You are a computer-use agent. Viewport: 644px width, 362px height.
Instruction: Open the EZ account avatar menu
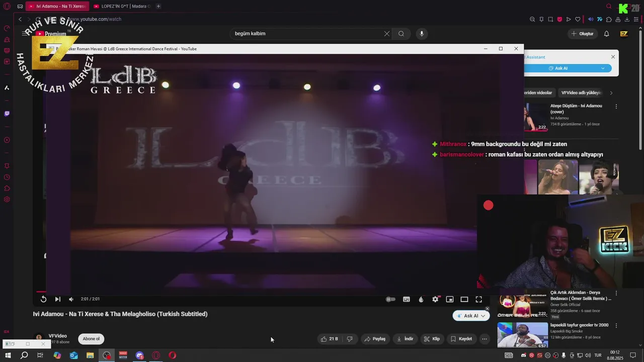click(x=624, y=34)
